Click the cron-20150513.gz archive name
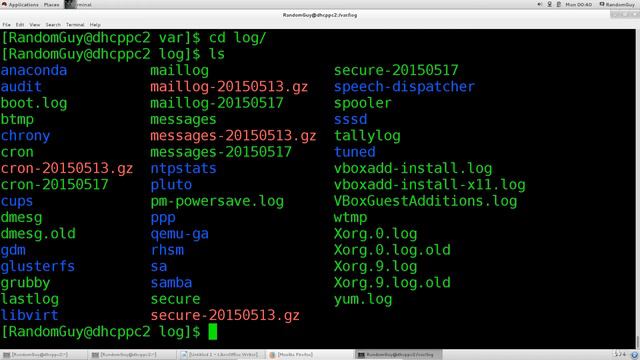640x360 pixels. pos(67,169)
